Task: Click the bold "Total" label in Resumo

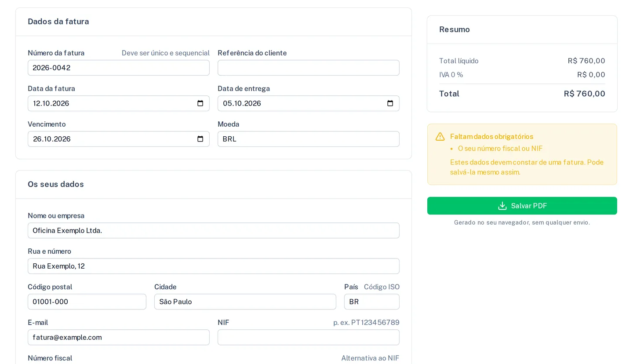Action: point(449,94)
